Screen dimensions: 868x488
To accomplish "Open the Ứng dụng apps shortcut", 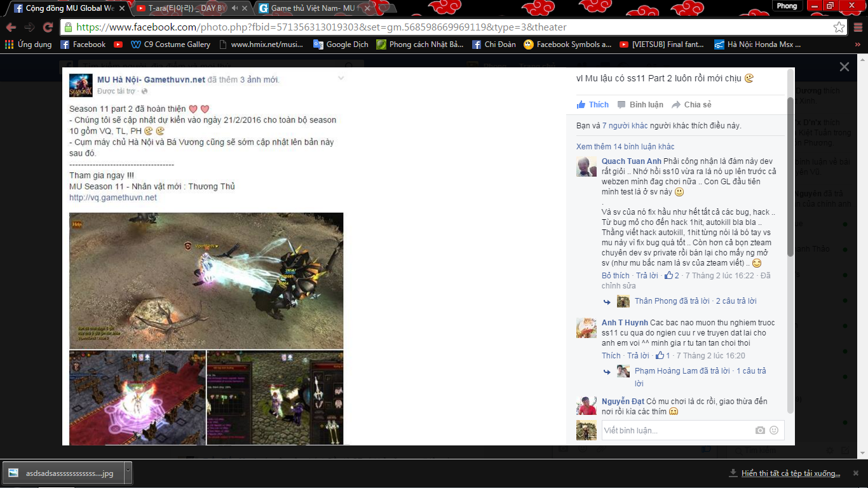I will coord(28,44).
